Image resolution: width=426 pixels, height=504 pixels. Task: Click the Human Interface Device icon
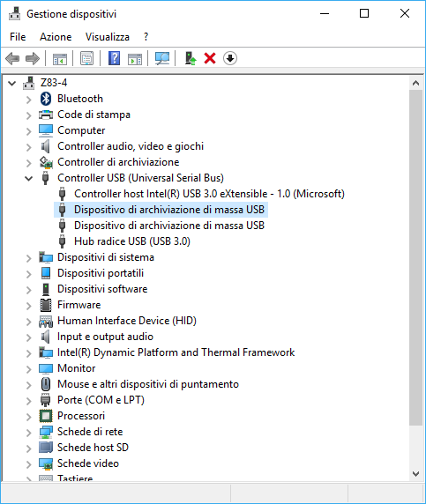click(x=46, y=321)
